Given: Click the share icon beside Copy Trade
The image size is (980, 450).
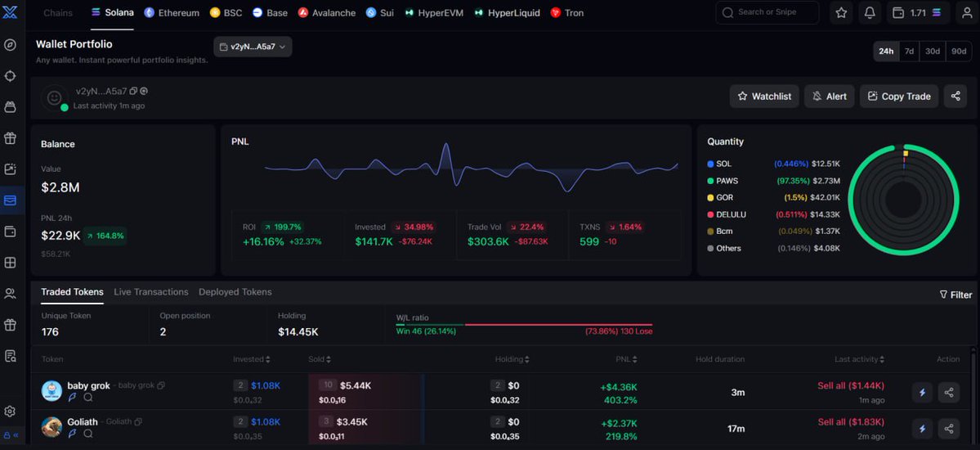Looking at the screenshot, I should pyautogui.click(x=955, y=97).
